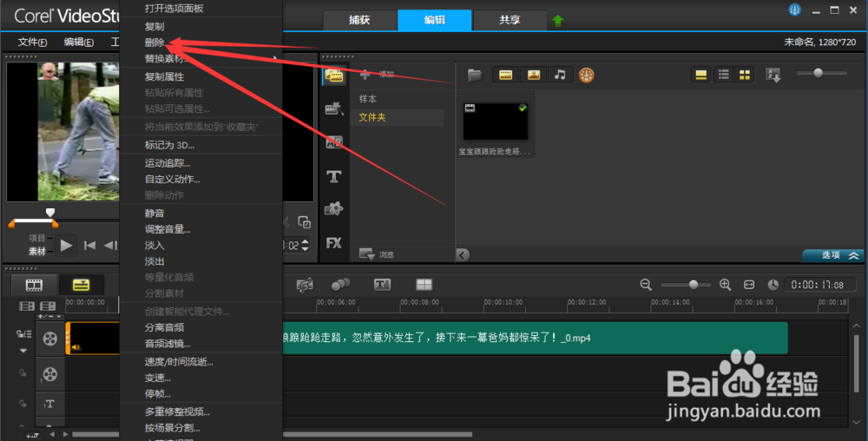Image resolution: width=868 pixels, height=441 pixels.
Task: Open the auto music spheres icon
Action: click(340, 285)
